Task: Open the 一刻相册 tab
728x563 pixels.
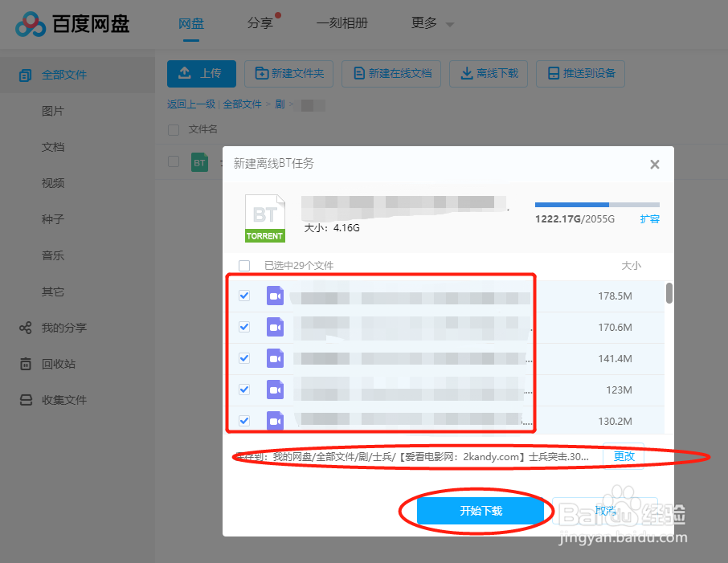Action: [342, 22]
